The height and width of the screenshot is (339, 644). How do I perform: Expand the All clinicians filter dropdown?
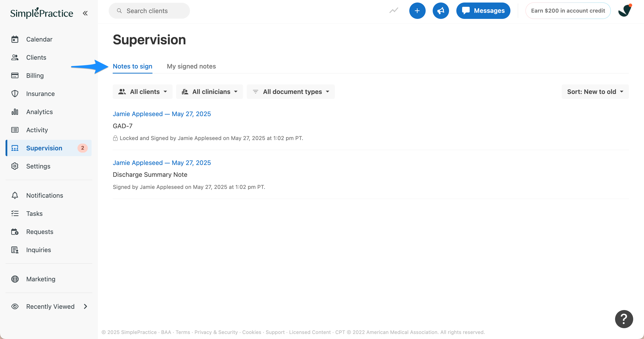[x=210, y=92]
